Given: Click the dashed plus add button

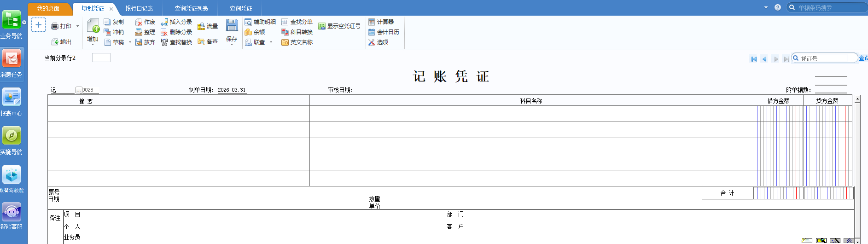Looking at the screenshot, I should pyautogui.click(x=38, y=25).
